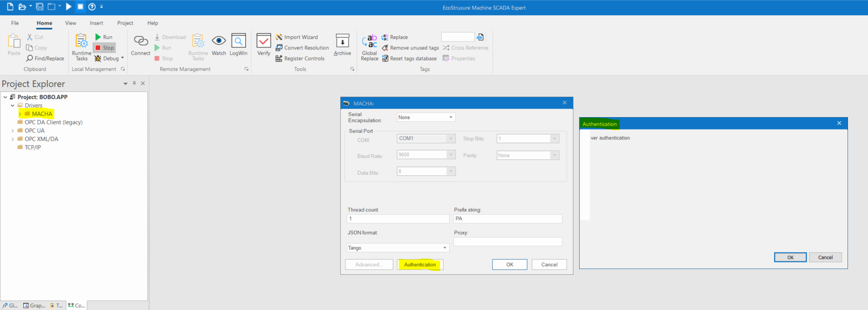868x310 pixels.
Task: Open the File menu
Action: 15,23
